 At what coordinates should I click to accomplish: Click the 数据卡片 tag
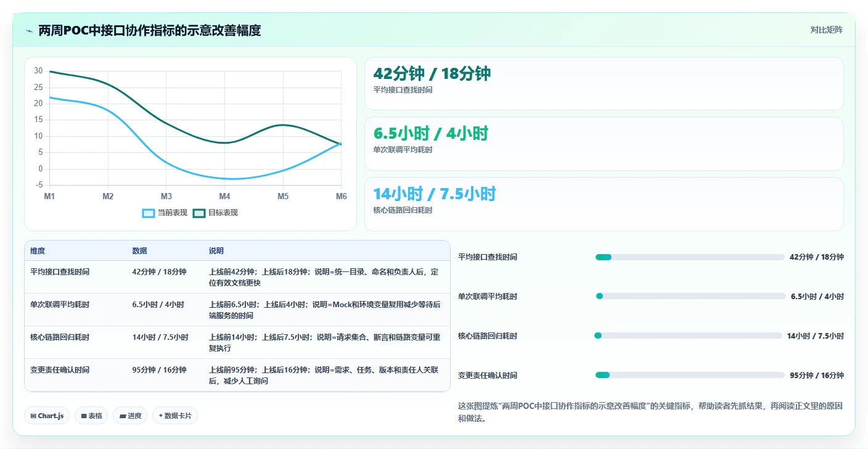175,416
